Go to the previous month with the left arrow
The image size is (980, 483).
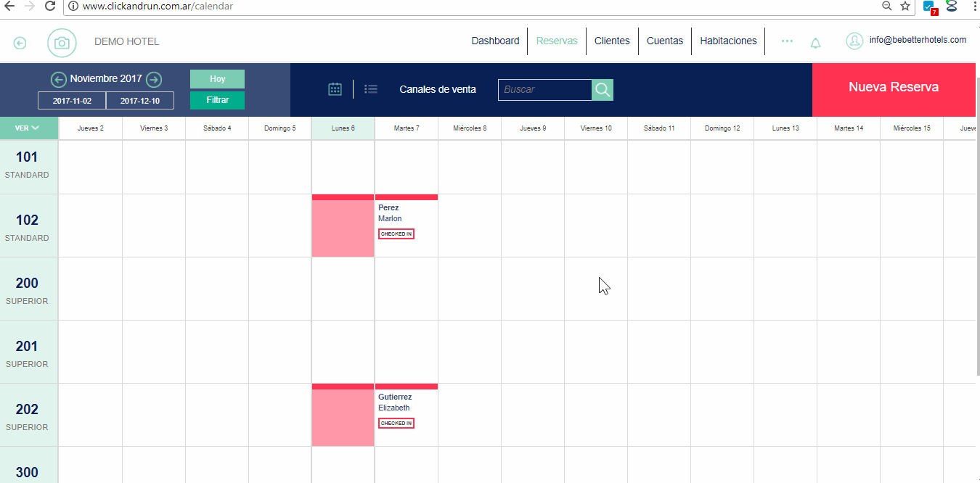coord(58,79)
